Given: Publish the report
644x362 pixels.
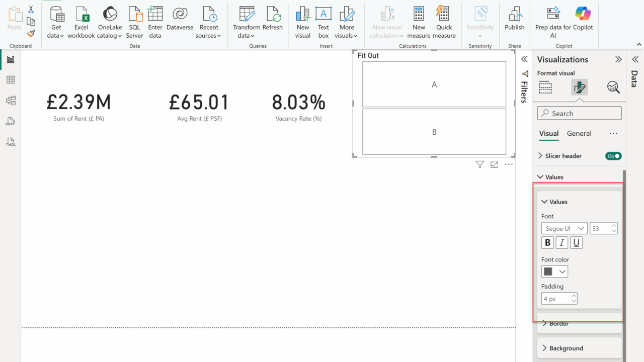Looking at the screenshot, I should click(x=514, y=19).
